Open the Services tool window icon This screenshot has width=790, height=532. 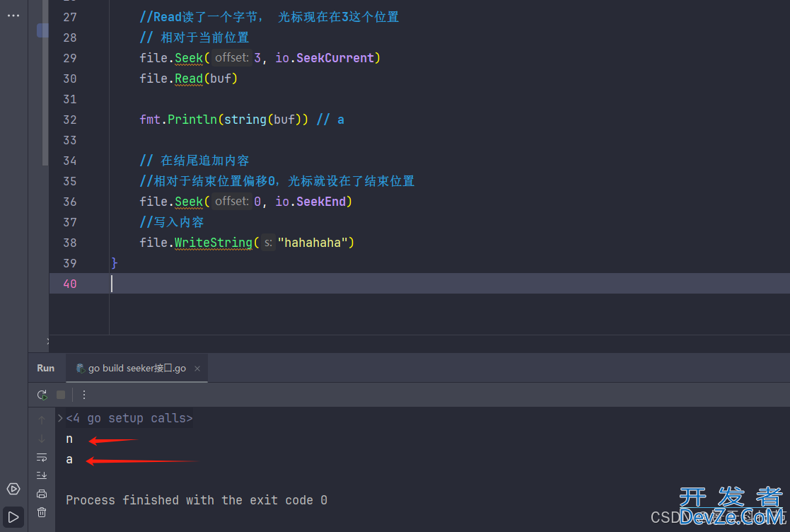point(13,489)
